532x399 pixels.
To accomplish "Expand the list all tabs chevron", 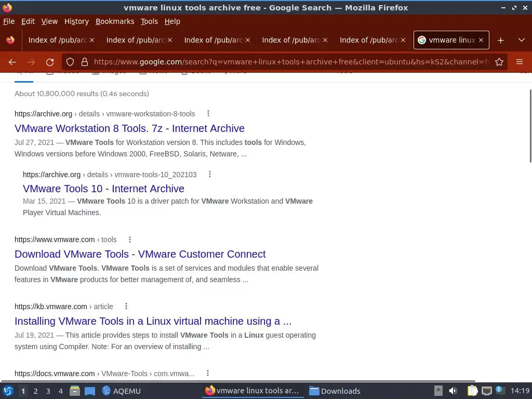I will pyautogui.click(x=522, y=40).
